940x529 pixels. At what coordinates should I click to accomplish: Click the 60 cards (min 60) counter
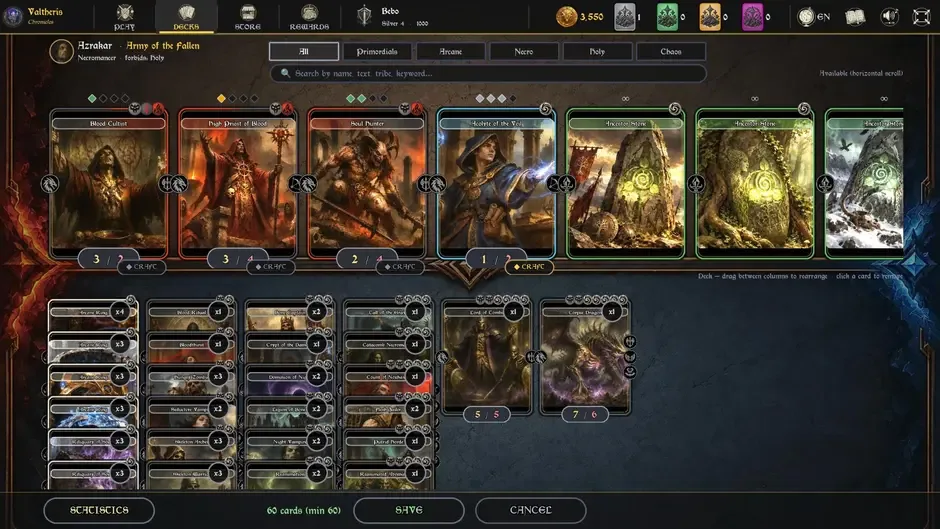tap(303, 510)
